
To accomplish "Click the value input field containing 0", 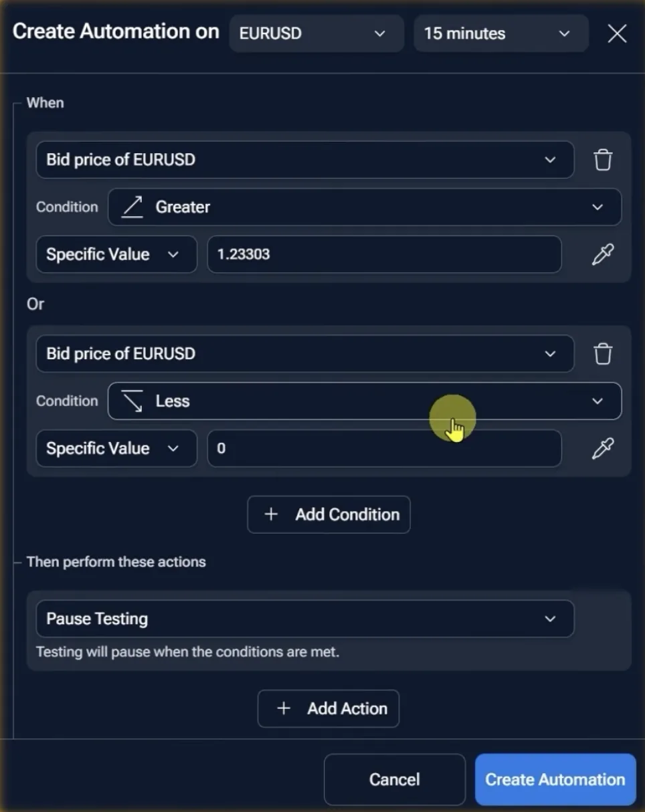I will pyautogui.click(x=385, y=448).
